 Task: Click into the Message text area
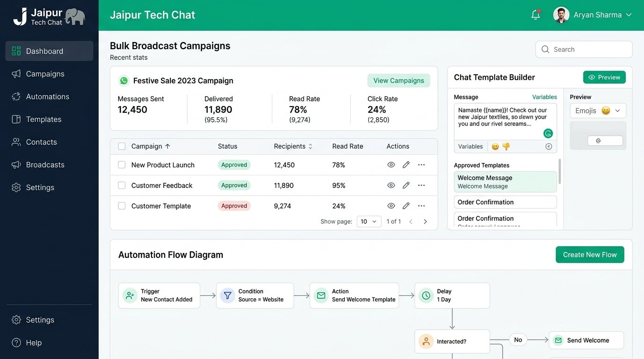point(505,122)
